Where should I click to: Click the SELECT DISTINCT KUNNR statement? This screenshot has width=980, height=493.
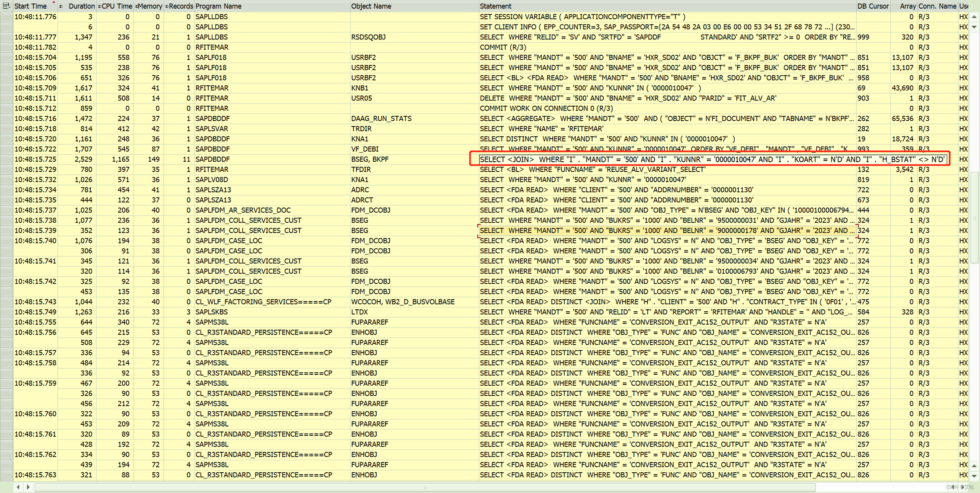607,139
